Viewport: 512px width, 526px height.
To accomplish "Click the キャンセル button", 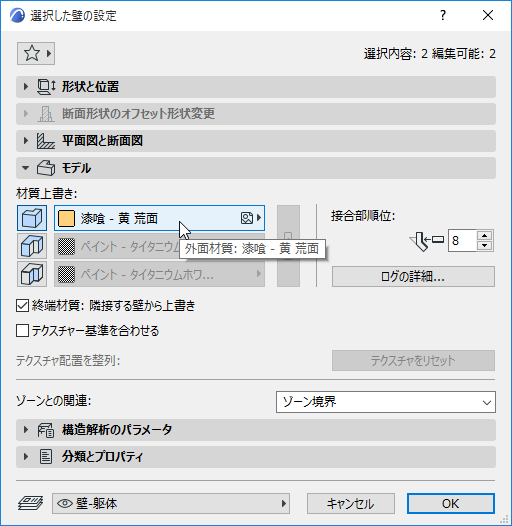I will coord(351,504).
